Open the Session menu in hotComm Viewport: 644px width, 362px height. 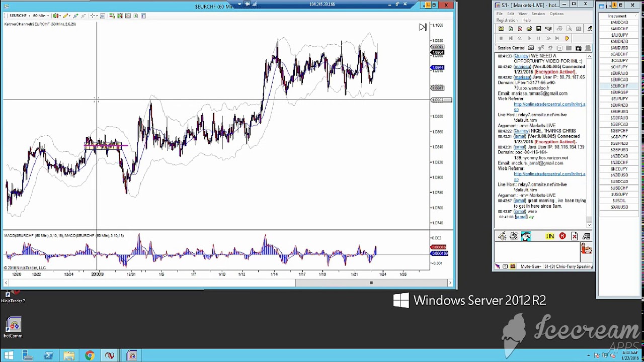[538, 14]
